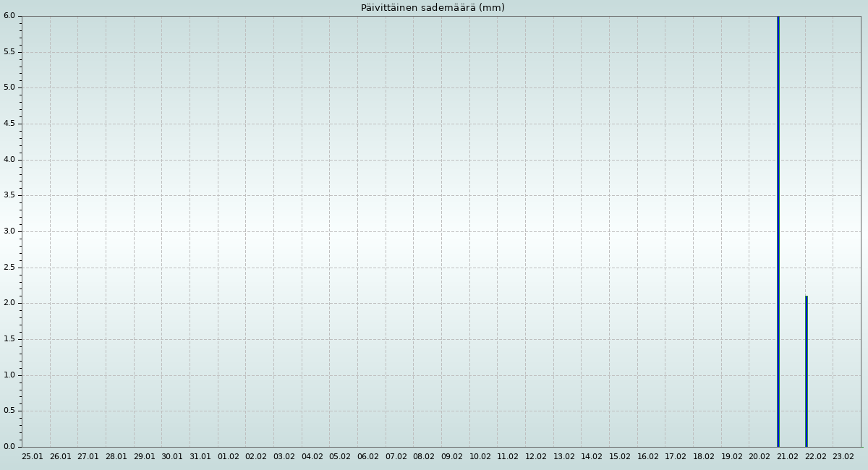This screenshot has width=868, height=470.
Task: Select the 31.01 date label
Action: point(200,456)
